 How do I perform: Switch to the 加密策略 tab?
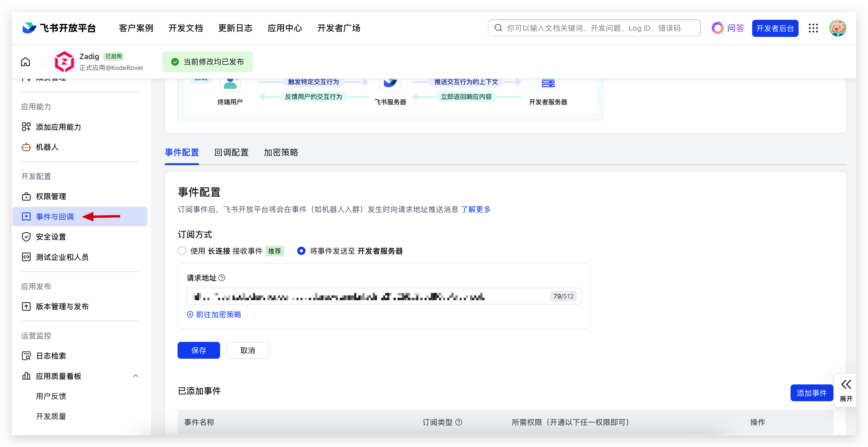click(281, 153)
